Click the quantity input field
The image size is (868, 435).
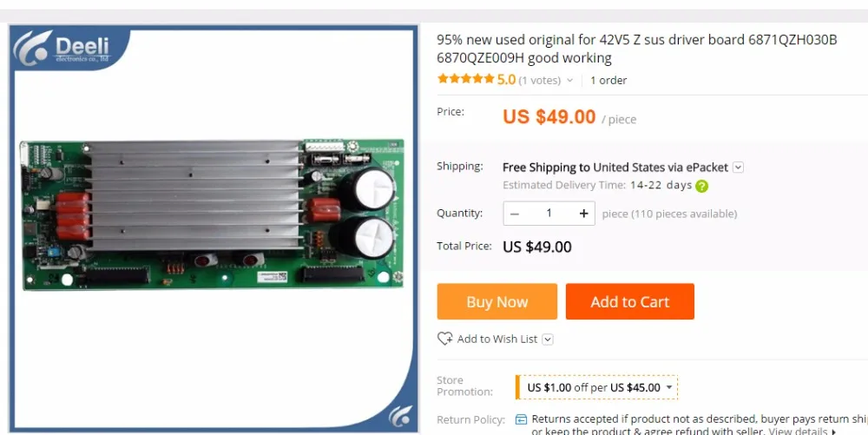click(549, 214)
